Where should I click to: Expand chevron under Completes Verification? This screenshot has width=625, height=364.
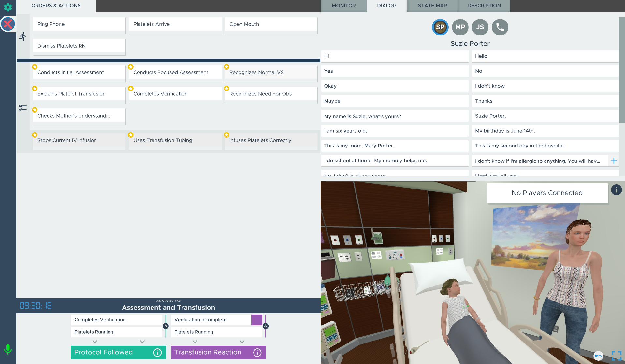tap(95, 342)
